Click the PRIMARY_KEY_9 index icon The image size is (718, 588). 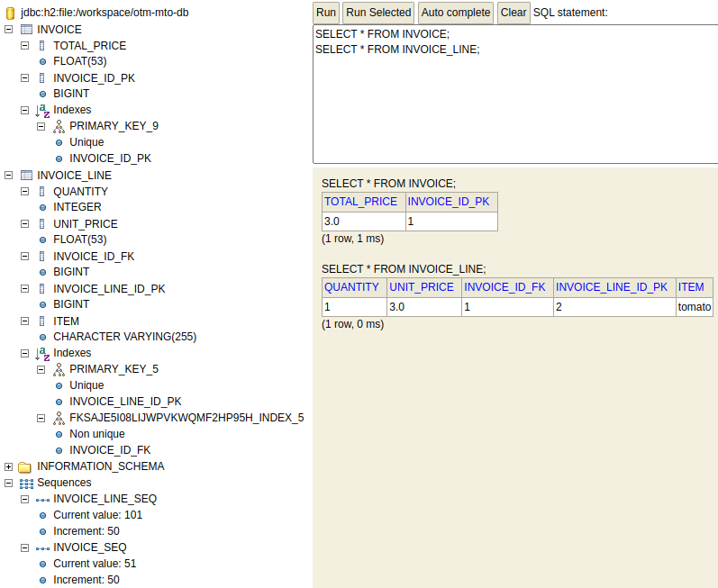click(59, 127)
